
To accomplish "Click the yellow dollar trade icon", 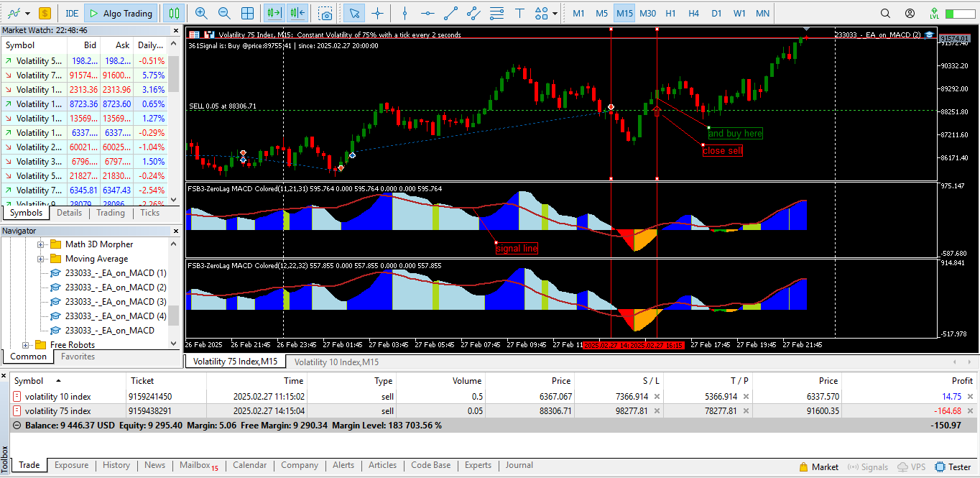I will pos(45,13).
